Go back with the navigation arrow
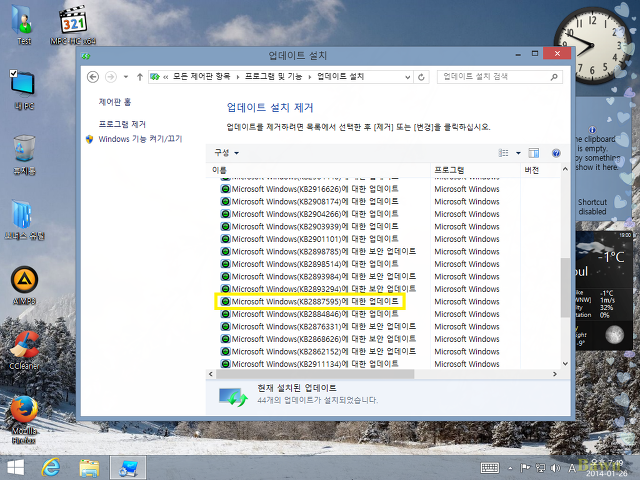 (x=93, y=77)
